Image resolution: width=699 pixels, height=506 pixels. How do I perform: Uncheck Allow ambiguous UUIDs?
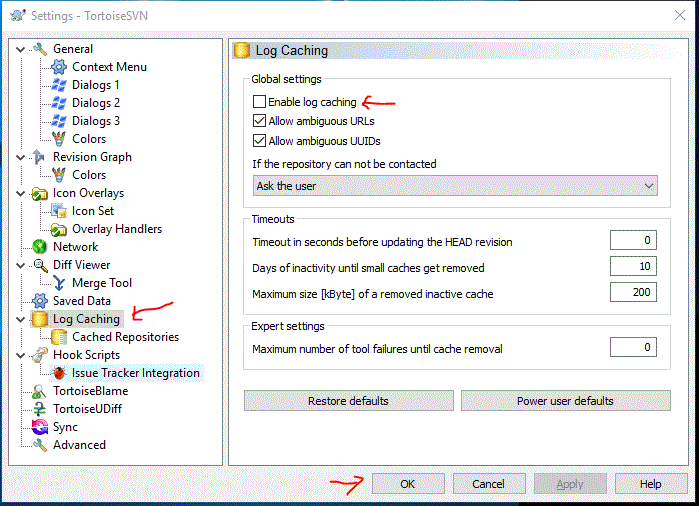click(259, 141)
